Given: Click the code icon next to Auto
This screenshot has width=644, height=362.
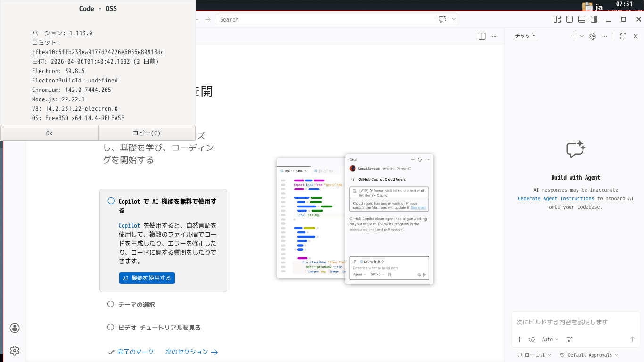Looking at the screenshot, I should click(532, 339).
